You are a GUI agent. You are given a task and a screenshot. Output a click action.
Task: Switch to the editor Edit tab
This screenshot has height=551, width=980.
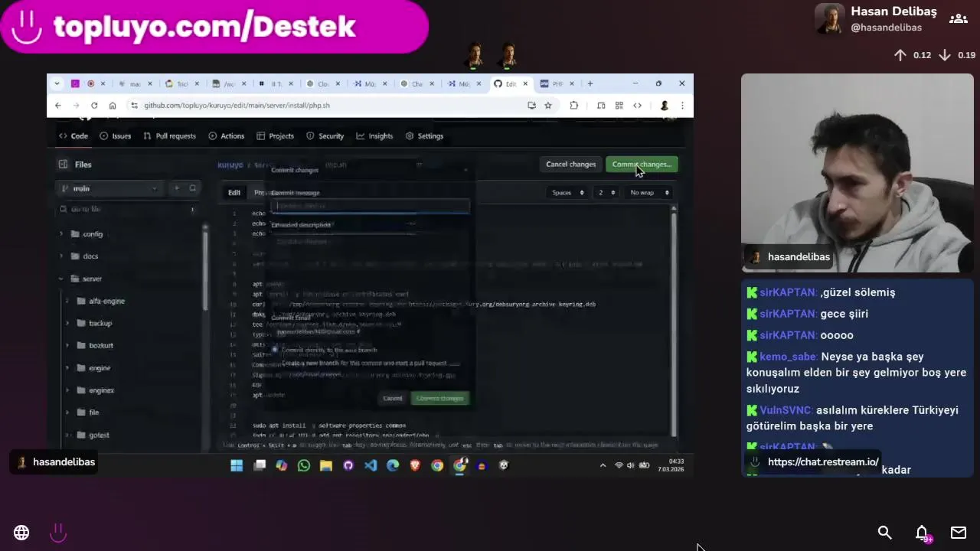point(234,193)
